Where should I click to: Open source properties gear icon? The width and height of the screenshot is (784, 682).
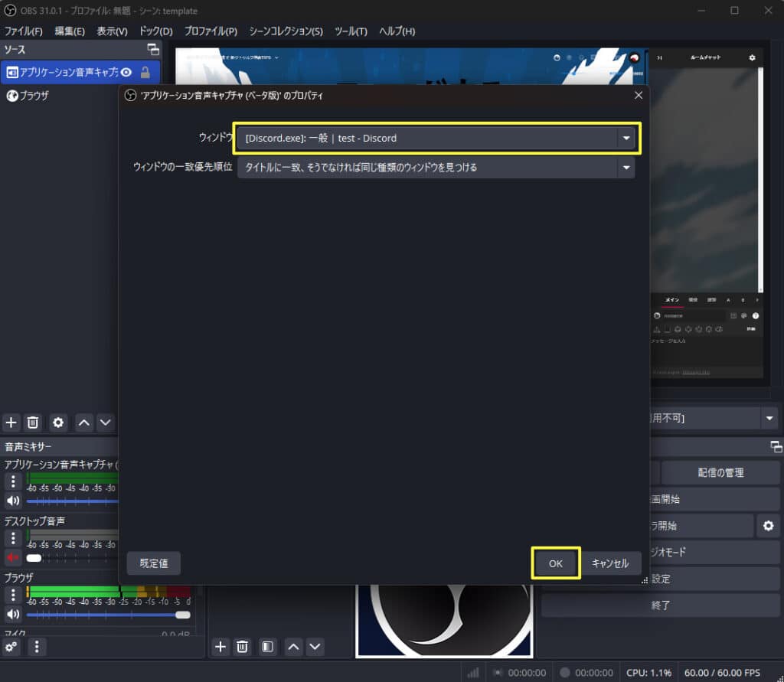(58, 422)
